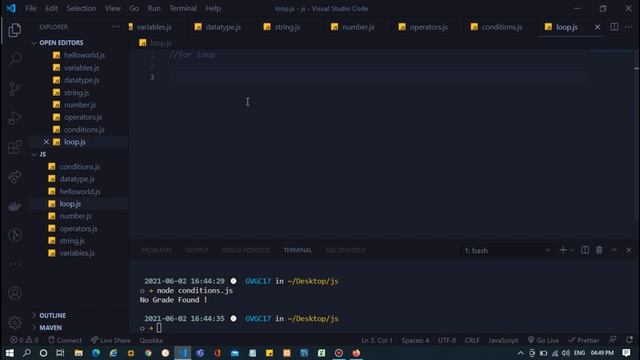The width and height of the screenshot is (640, 360).
Task: Open conditions.js in JS folder
Action: (x=79, y=167)
